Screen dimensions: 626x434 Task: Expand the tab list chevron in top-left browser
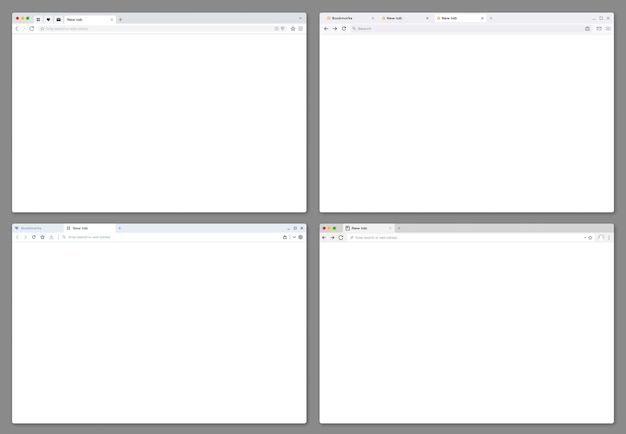click(301, 18)
